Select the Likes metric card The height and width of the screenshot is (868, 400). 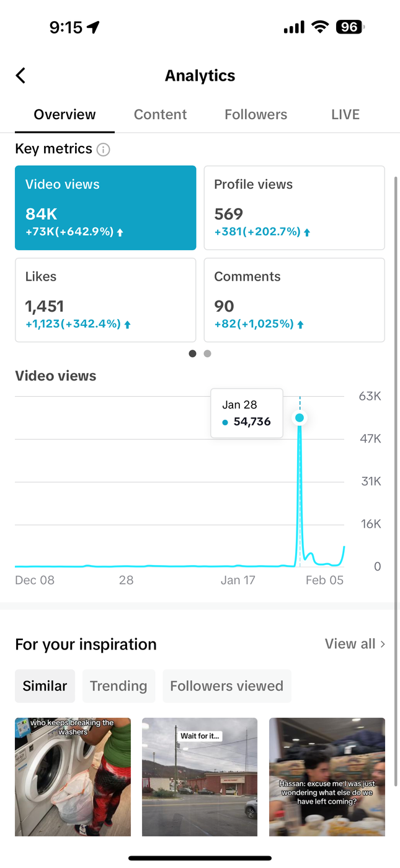pos(105,300)
